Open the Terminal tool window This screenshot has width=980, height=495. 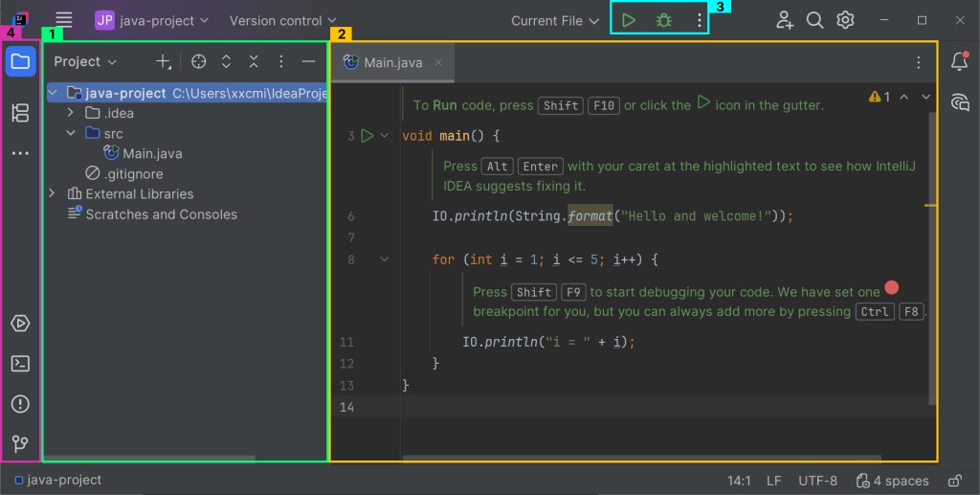(x=20, y=364)
